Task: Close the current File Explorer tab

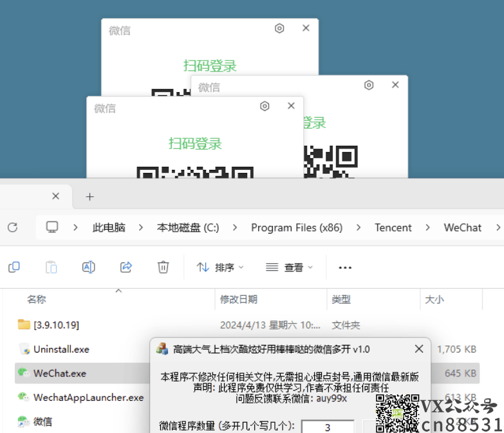Action: [x=55, y=196]
